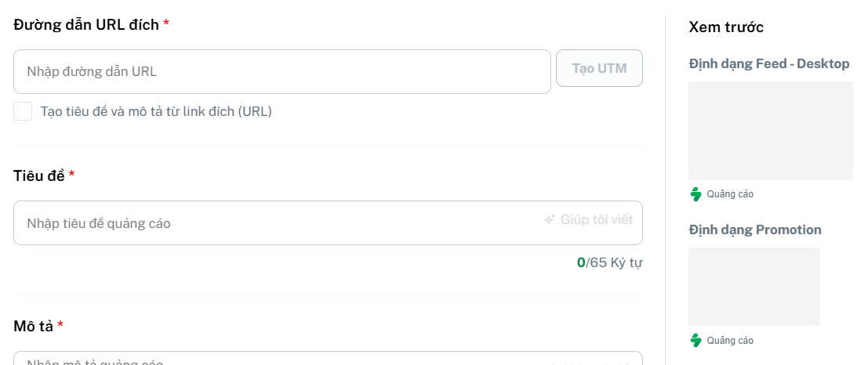Focus the "Nhập đường dẫn URL" input field
The height and width of the screenshot is (365, 868).
click(x=281, y=72)
